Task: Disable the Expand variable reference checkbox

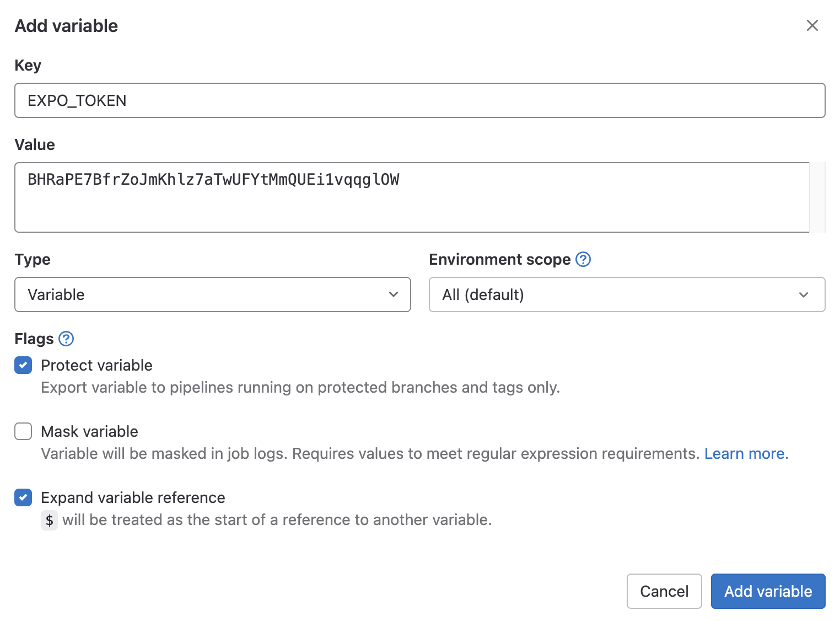Action: [23, 497]
